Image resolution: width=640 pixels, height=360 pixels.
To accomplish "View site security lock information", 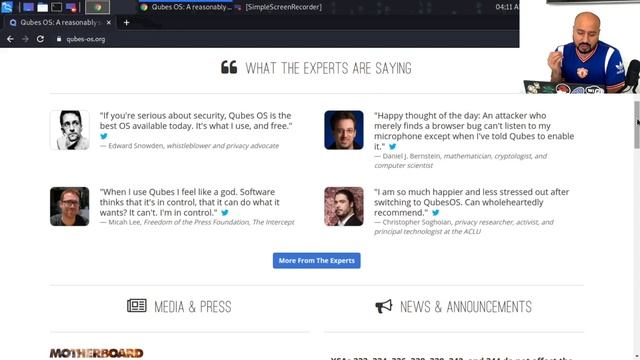I will (59, 39).
